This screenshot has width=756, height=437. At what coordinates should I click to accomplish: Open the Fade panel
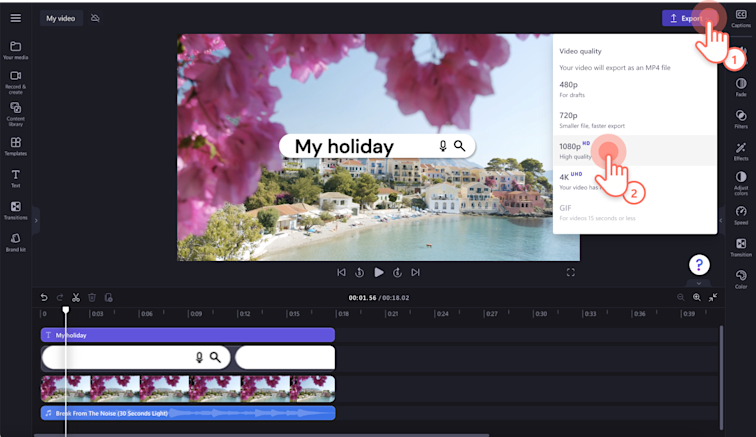741,87
